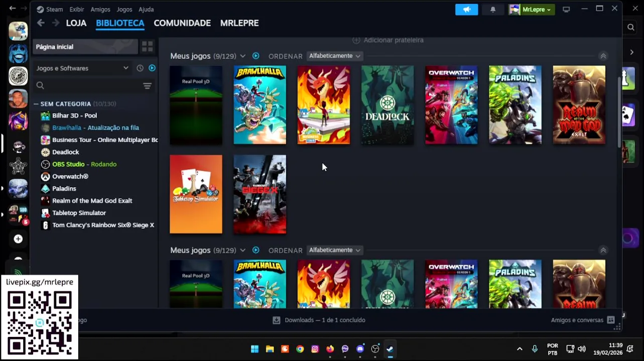Open Windows Start menu
This screenshot has width=644, height=361.
[x=254, y=349]
